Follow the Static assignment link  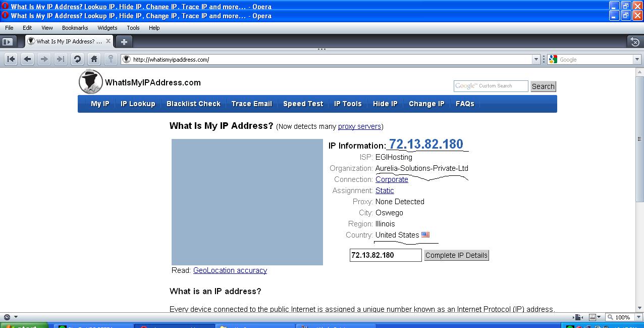[x=385, y=191]
